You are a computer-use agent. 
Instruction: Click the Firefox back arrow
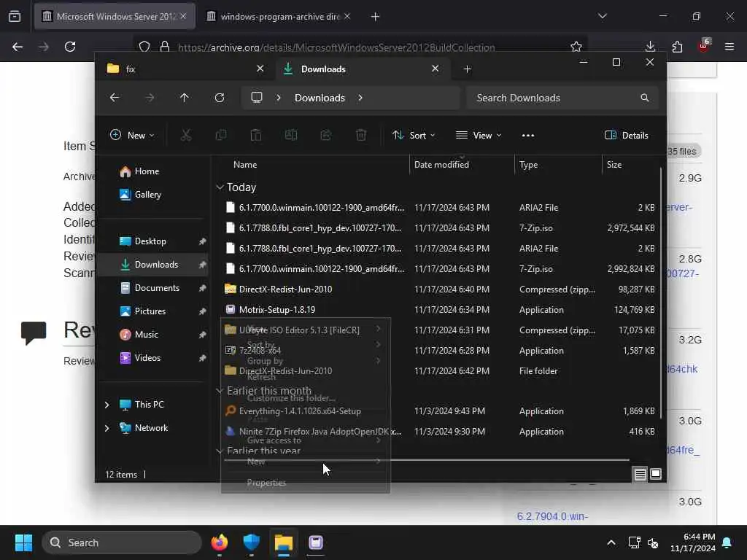(18, 47)
